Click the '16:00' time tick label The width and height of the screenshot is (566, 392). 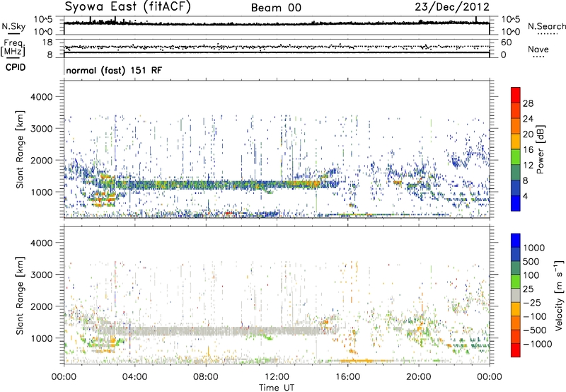click(x=347, y=377)
